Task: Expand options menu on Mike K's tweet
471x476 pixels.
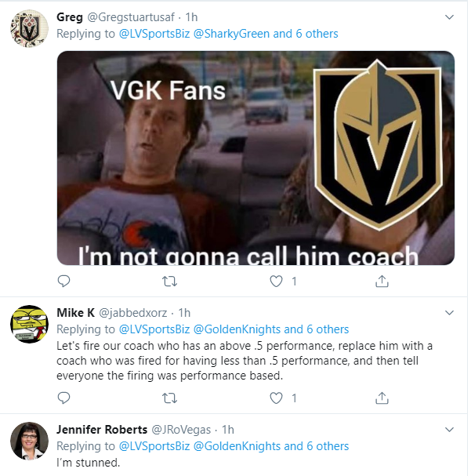Action: [x=449, y=312]
